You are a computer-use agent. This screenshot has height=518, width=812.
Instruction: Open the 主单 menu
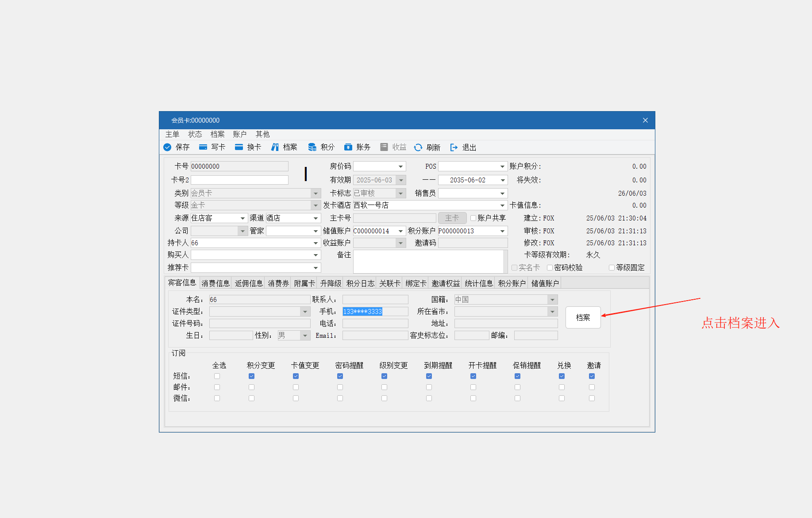pyautogui.click(x=172, y=134)
